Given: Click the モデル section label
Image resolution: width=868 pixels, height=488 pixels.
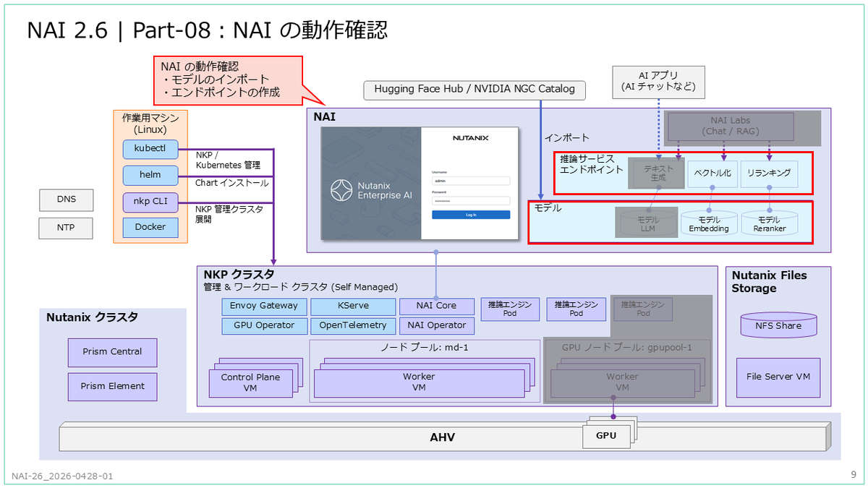Looking at the screenshot, I should click(548, 207).
